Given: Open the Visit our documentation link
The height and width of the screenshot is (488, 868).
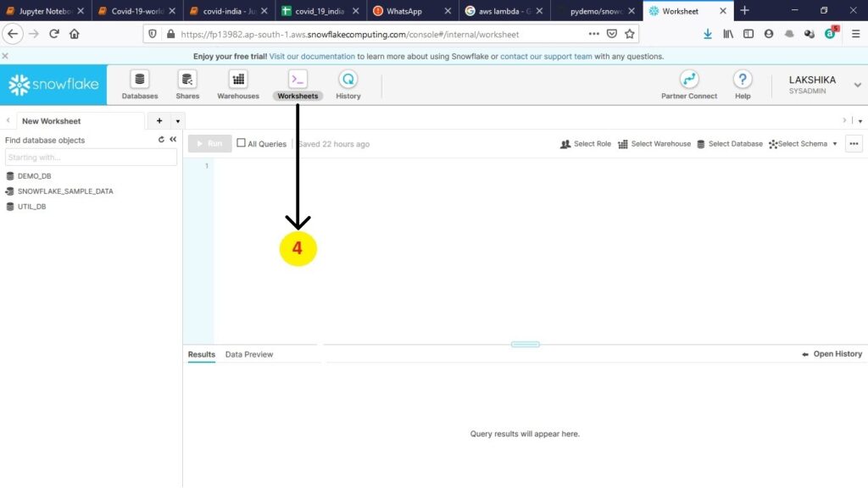Looking at the screenshot, I should coord(312,57).
